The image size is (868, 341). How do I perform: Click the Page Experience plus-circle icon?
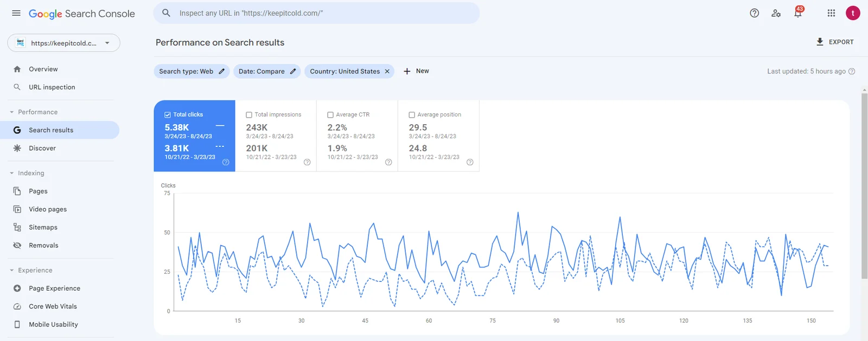tap(17, 288)
